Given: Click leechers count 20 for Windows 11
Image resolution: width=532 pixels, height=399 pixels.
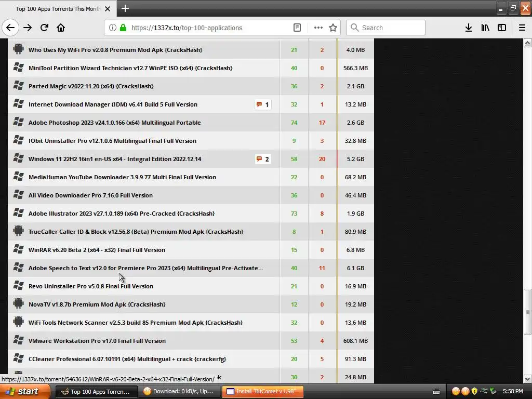Looking at the screenshot, I should coord(322,159).
